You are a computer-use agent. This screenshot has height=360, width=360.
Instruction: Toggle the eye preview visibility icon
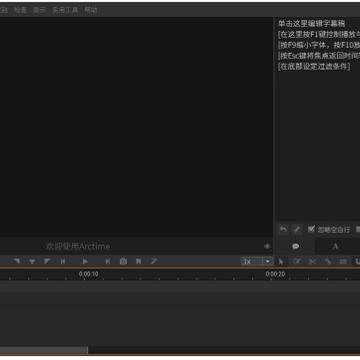267,246
